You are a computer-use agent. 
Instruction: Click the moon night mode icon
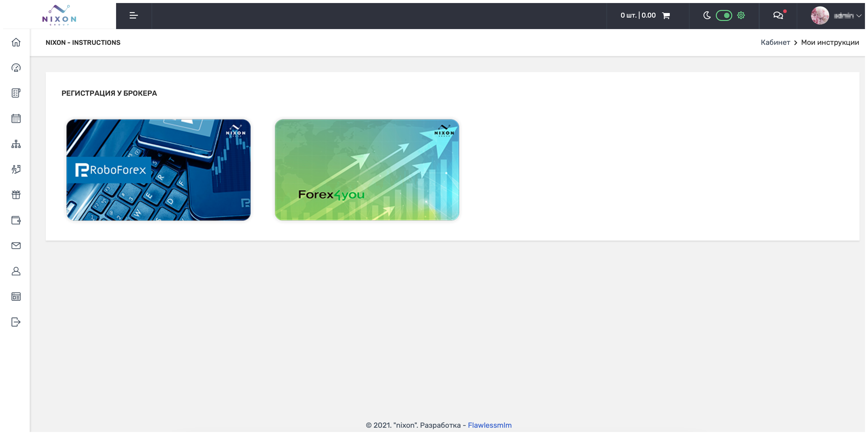706,15
